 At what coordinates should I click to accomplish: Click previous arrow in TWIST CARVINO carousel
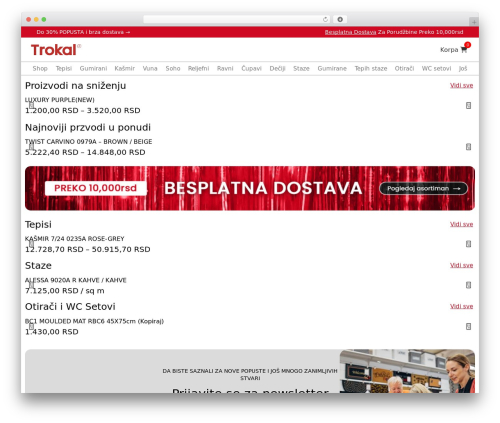[x=31, y=147]
